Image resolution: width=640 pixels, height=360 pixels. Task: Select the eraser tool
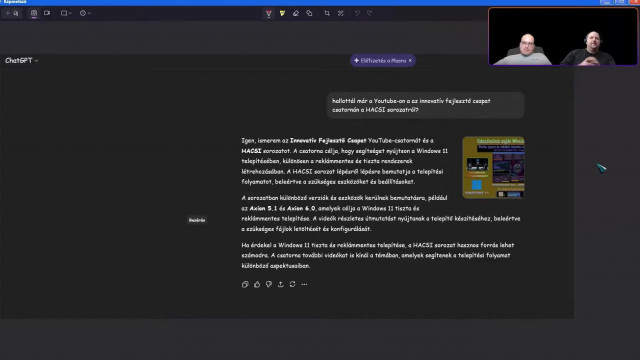pos(296,13)
